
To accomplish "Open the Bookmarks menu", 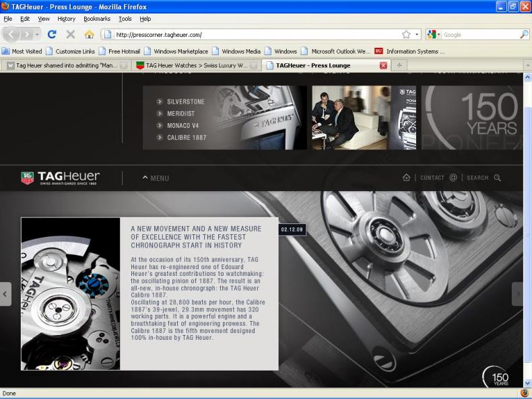I will pos(96,19).
